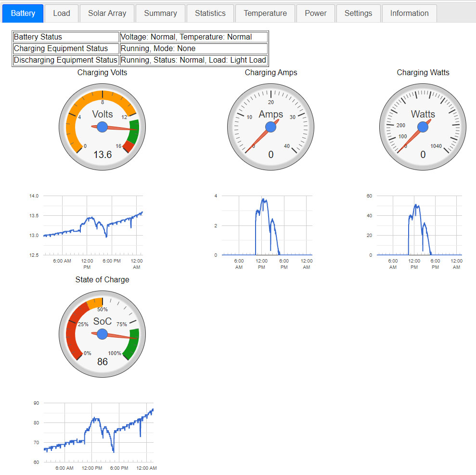The height and width of the screenshot is (475, 476).
Task: Click the Discharging Equipment Status value cell
Action: pos(193,60)
